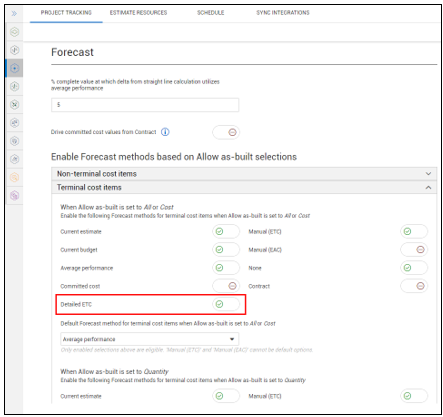Open the Schedule tab
This screenshot has height=417, width=443.
pyautogui.click(x=210, y=13)
